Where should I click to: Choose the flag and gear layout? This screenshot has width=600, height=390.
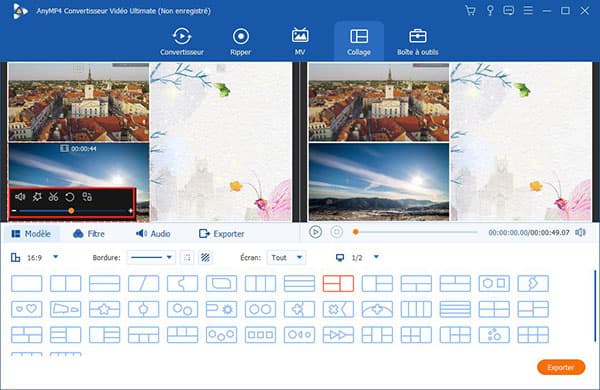(221, 309)
